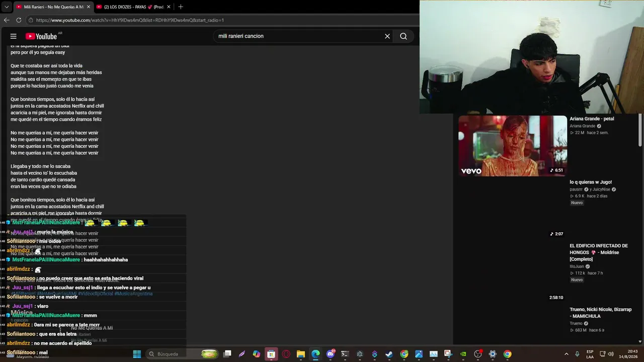Go back to the previous page

(x=7, y=20)
